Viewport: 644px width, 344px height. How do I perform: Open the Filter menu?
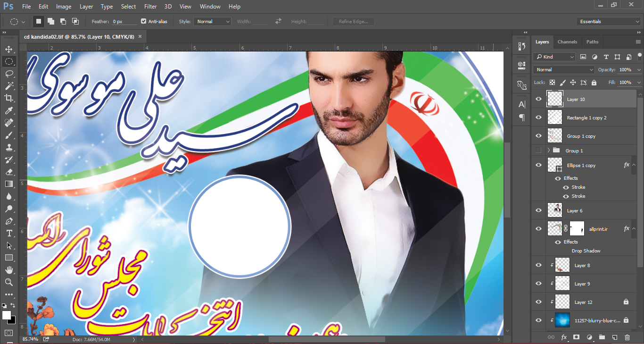[x=150, y=7]
